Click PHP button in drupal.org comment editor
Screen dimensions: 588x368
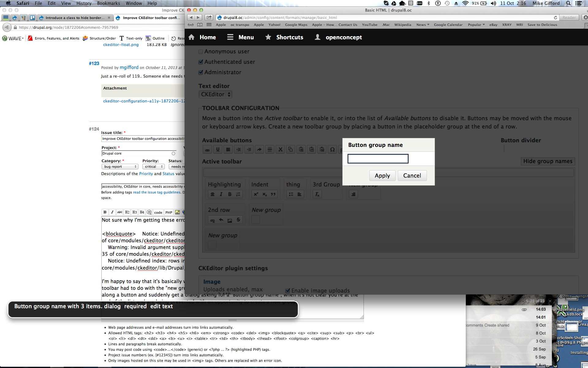tap(169, 212)
